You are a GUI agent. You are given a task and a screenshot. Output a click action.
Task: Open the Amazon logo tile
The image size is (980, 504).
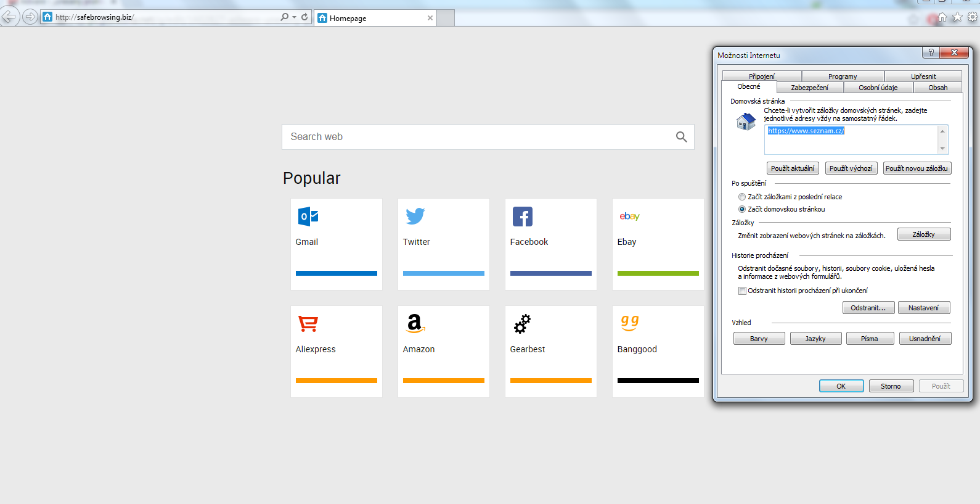(415, 324)
